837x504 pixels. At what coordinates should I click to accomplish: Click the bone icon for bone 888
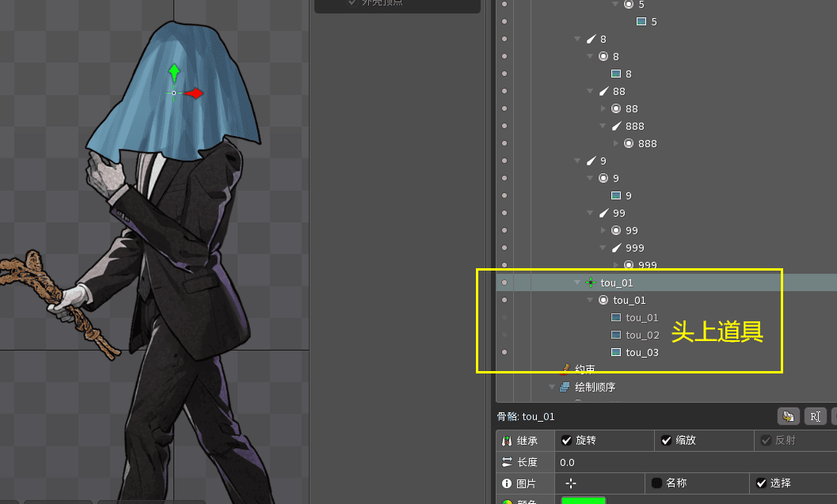(616, 126)
